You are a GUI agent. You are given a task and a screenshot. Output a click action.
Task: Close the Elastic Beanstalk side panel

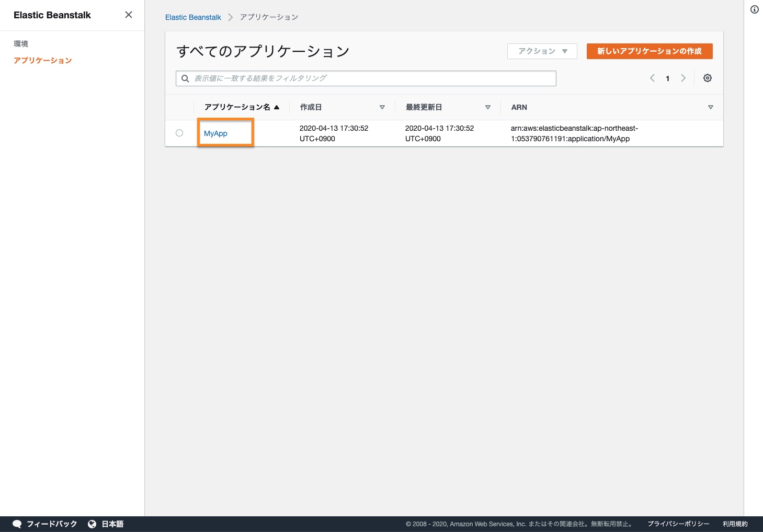pyautogui.click(x=129, y=15)
